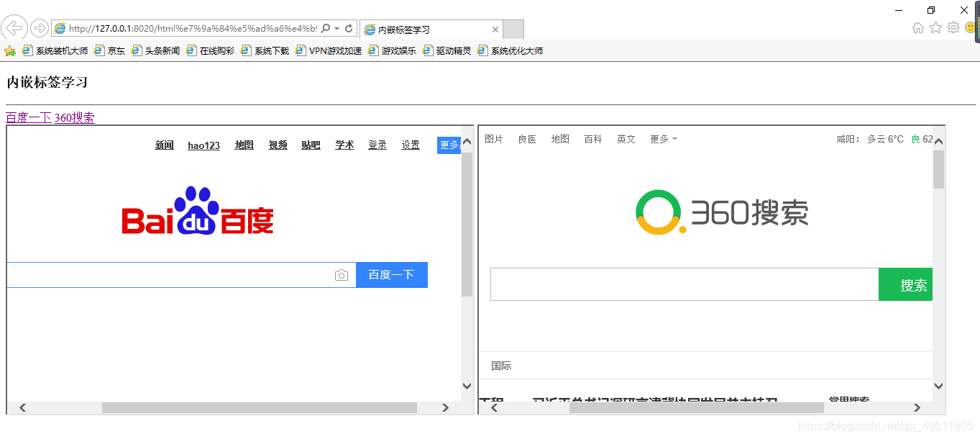Click the search magnifier icon in address bar
Image resolution: width=980 pixels, height=439 pixels.
coord(326,28)
